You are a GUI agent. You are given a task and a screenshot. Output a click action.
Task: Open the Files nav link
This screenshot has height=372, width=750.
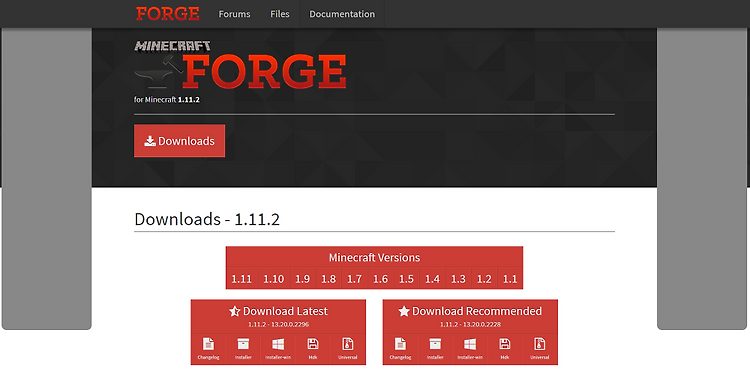coord(279,14)
